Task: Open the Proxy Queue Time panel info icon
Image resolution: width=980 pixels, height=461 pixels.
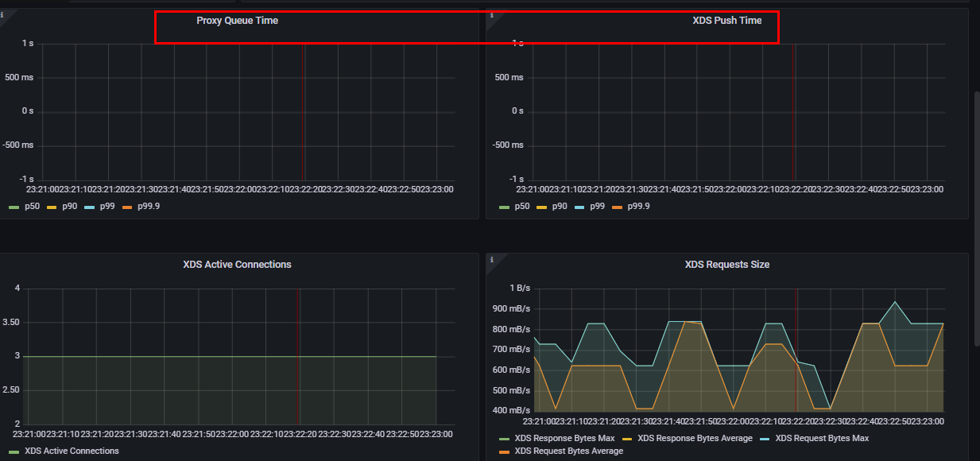Action: pyautogui.click(x=2, y=14)
